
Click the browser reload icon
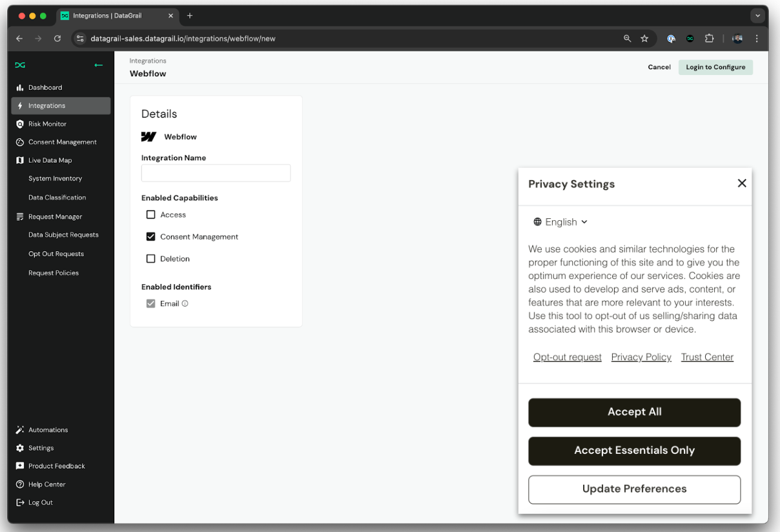point(57,39)
